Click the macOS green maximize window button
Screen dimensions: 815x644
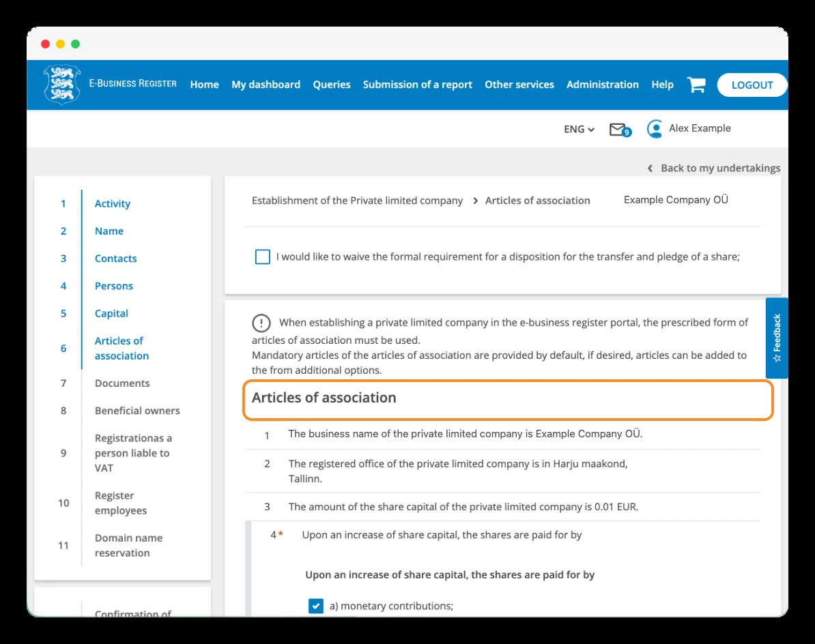pyautogui.click(x=75, y=44)
